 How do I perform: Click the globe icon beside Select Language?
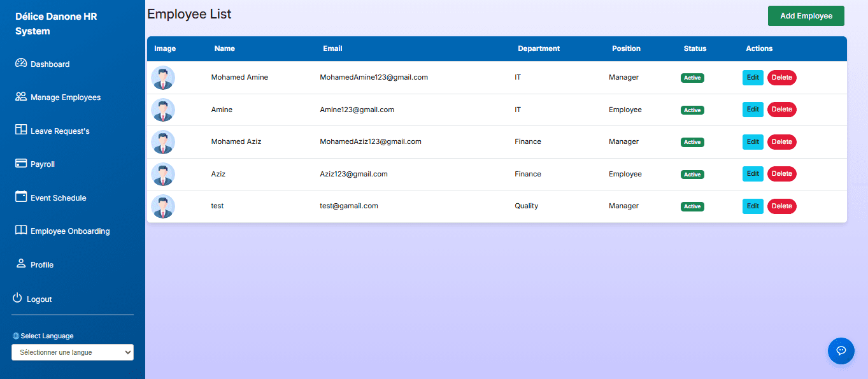click(x=16, y=336)
